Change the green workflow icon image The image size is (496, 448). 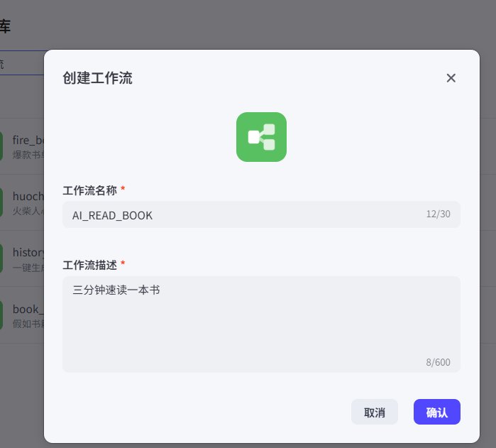point(261,137)
